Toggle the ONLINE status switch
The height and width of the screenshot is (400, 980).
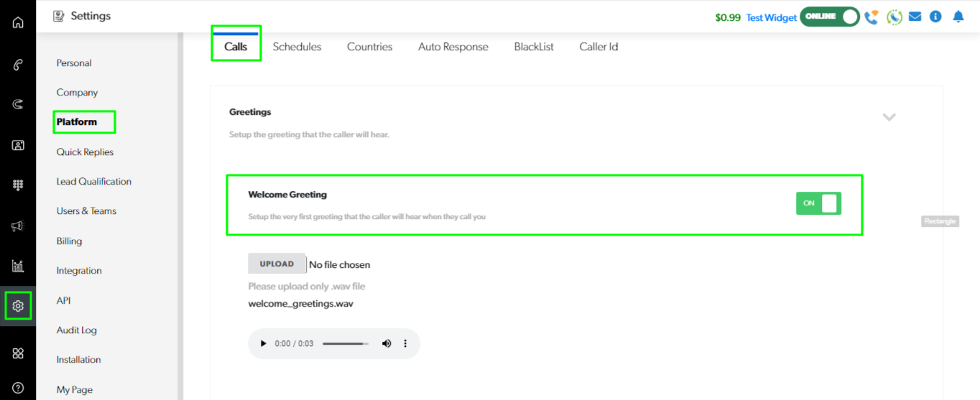[830, 17]
